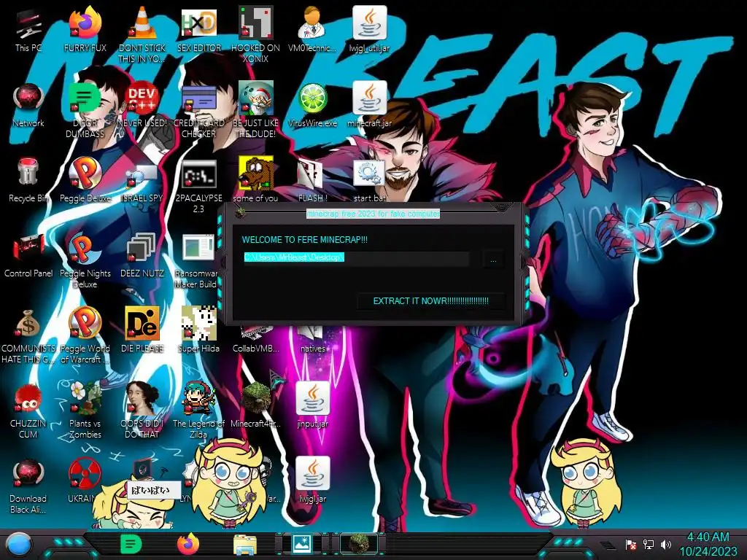Click the WELCOME TO FERE MINECRAP!!! text

304,239
